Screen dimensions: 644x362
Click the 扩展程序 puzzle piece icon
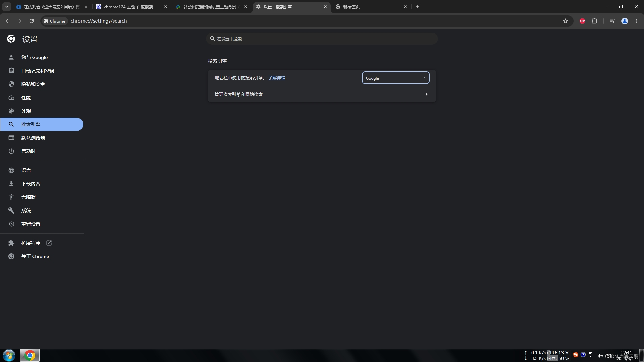(x=11, y=243)
